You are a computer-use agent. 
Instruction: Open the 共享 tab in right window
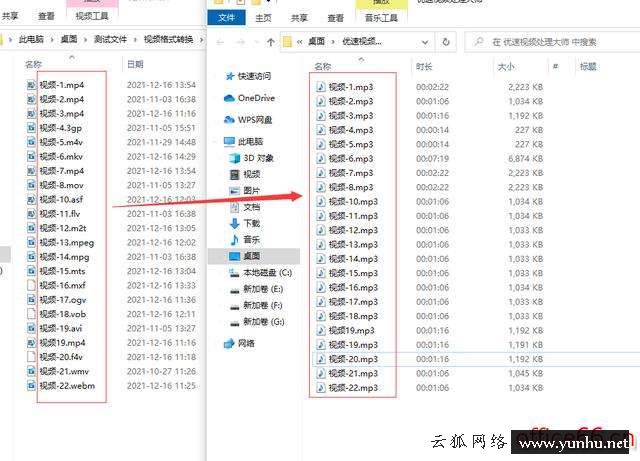(x=299, y=18)
